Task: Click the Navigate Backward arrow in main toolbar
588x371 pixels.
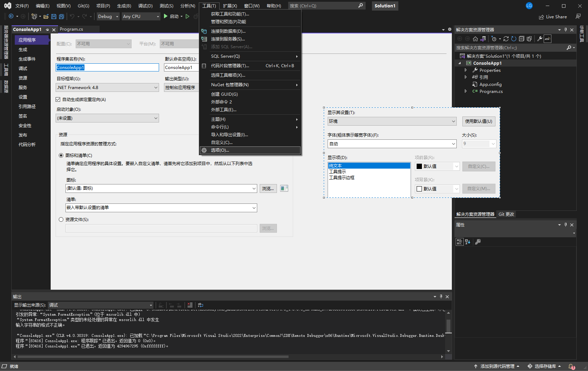Action: click(11, 17)
